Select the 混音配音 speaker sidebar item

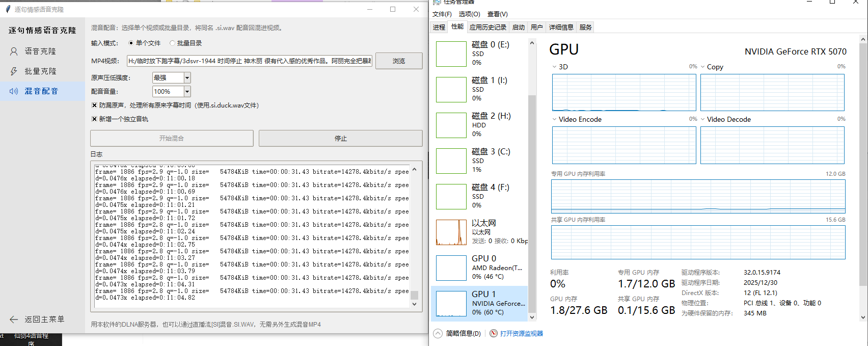pyautogui.click(x=42, y=91)
